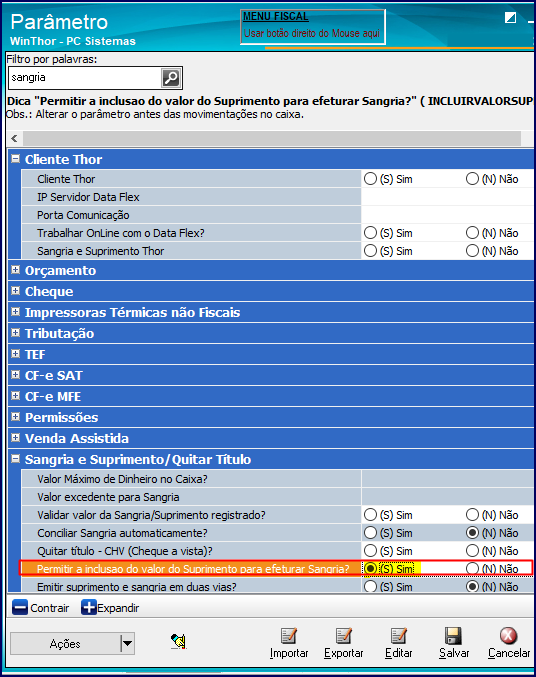This screenshot has height=677, width=536.
Task: Collapse the Cliente Thor group
Action: (x=16, y=159)
